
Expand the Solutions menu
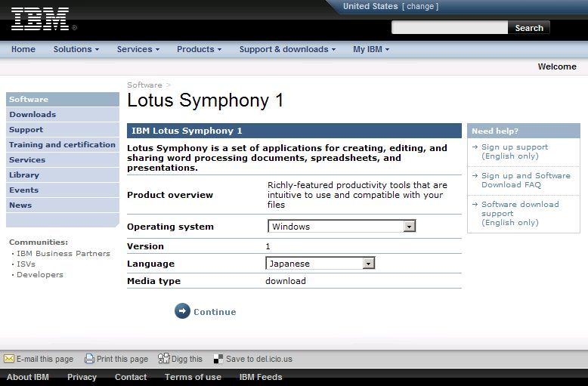click(x=76, y=49)
